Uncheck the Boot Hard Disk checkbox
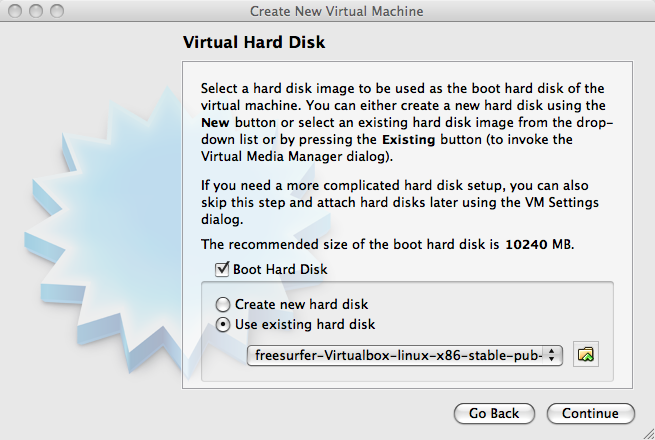 [x=222, y=269]
